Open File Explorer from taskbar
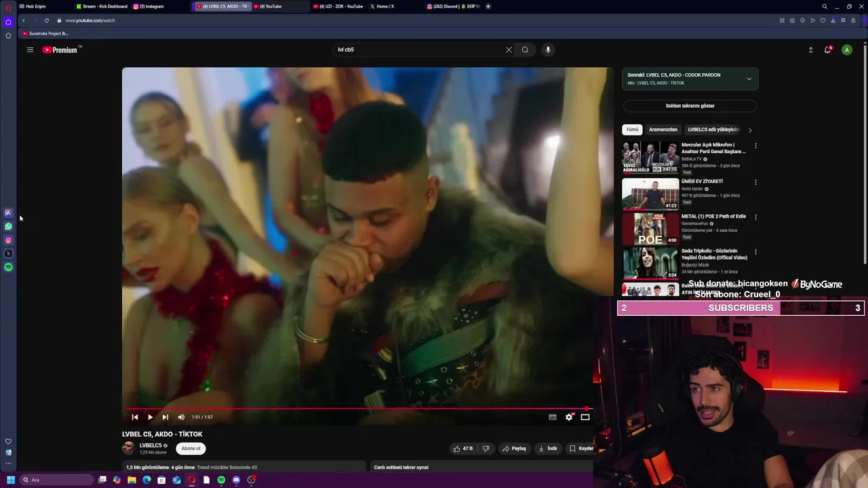 pos(132,480)
